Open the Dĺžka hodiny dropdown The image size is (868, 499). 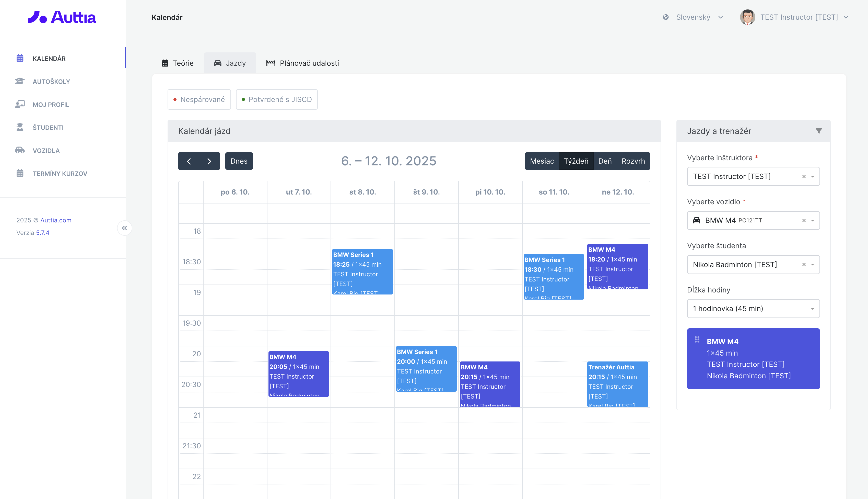click(753, 309)
